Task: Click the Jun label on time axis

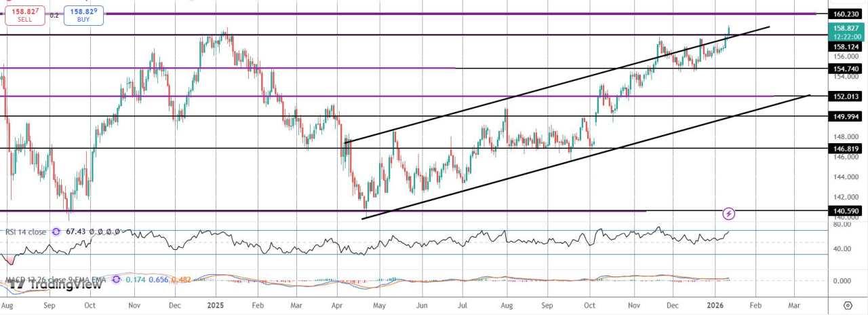Action: (x=422, y=305)
